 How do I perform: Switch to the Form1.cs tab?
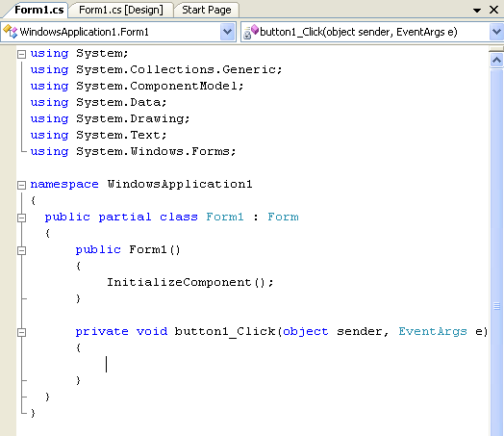coord(39,10)
